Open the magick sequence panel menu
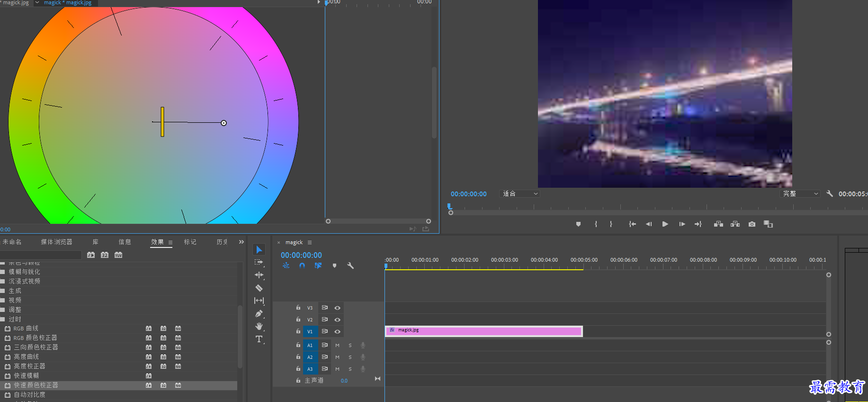The height and width of the screenshot is (402, 868). click(310, 242)
